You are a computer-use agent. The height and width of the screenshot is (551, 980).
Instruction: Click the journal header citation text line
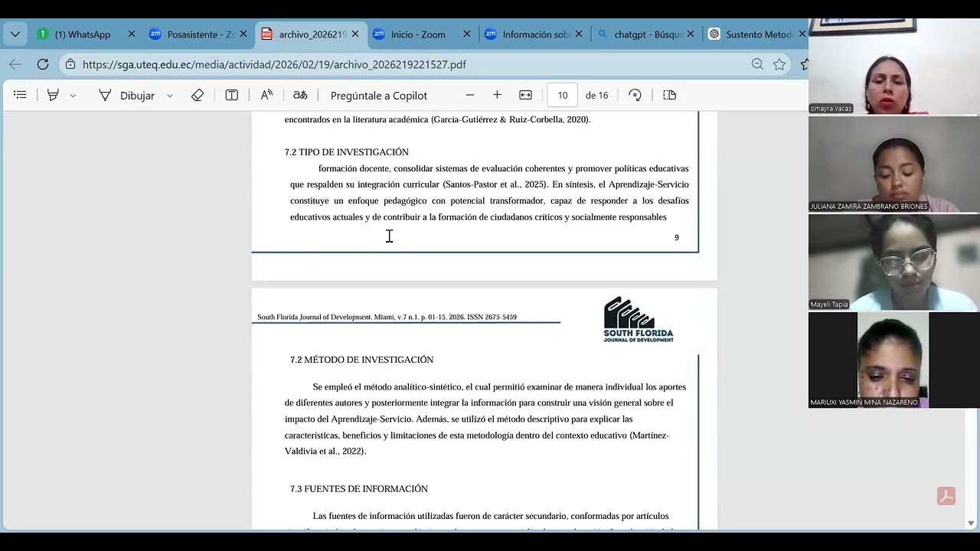387,317
